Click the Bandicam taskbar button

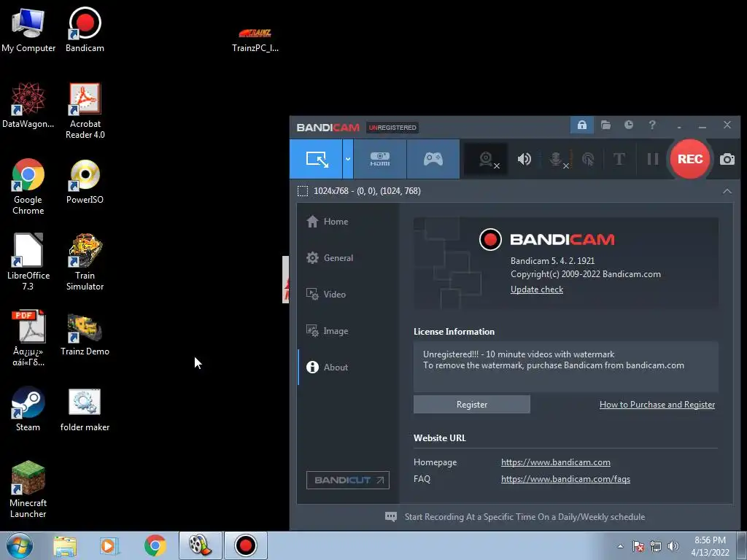pyautogui.click(x=246, y=545)
